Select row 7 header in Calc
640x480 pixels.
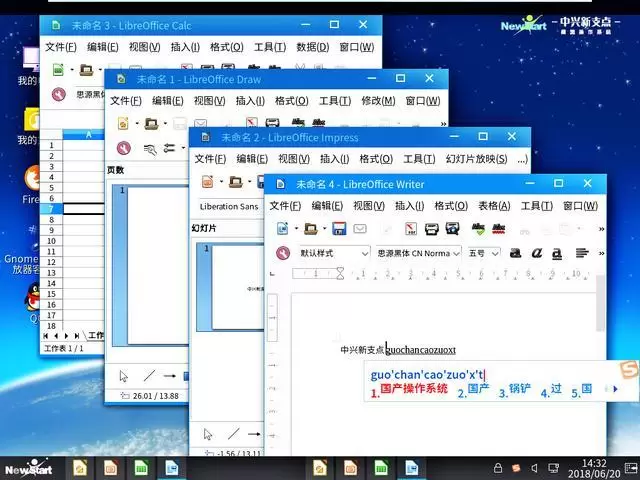pos(50,209)
